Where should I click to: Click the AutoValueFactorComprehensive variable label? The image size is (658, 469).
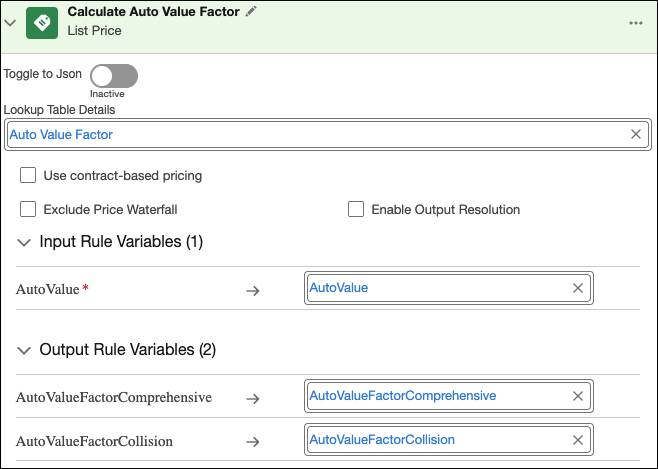pyautogui.click(x=114, y=397)
